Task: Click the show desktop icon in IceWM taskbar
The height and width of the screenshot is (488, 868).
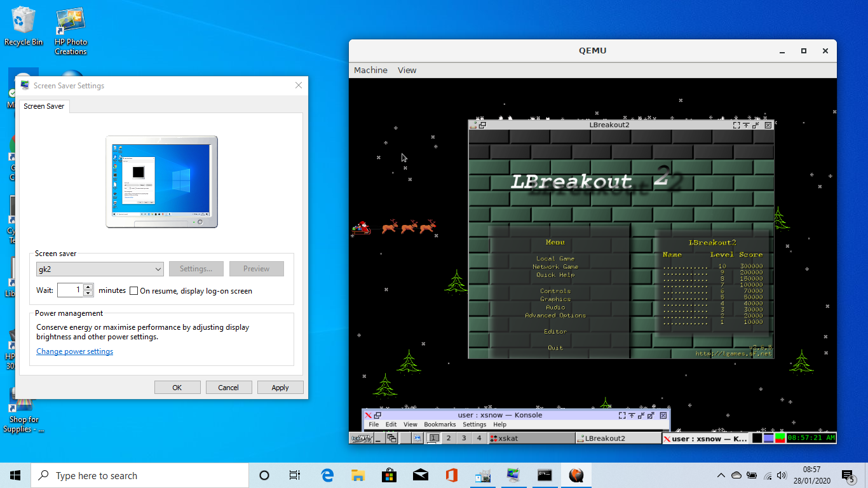Action: click(379, 438)
